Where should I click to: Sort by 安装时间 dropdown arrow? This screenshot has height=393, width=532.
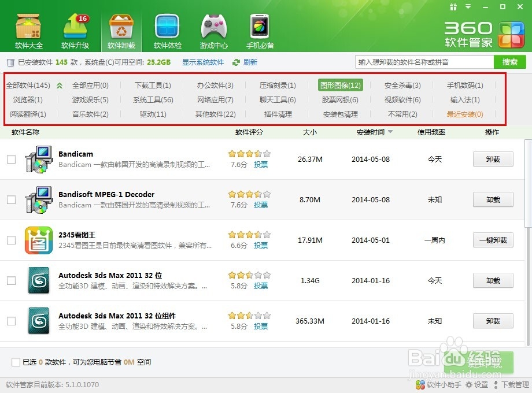point(390,132)
